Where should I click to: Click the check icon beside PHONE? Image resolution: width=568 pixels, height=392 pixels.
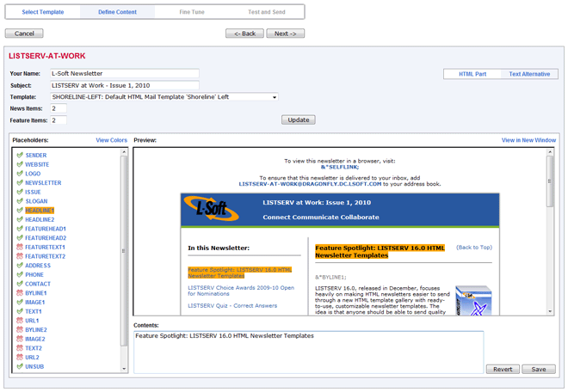pyautogui.click(x=20, y=274)
